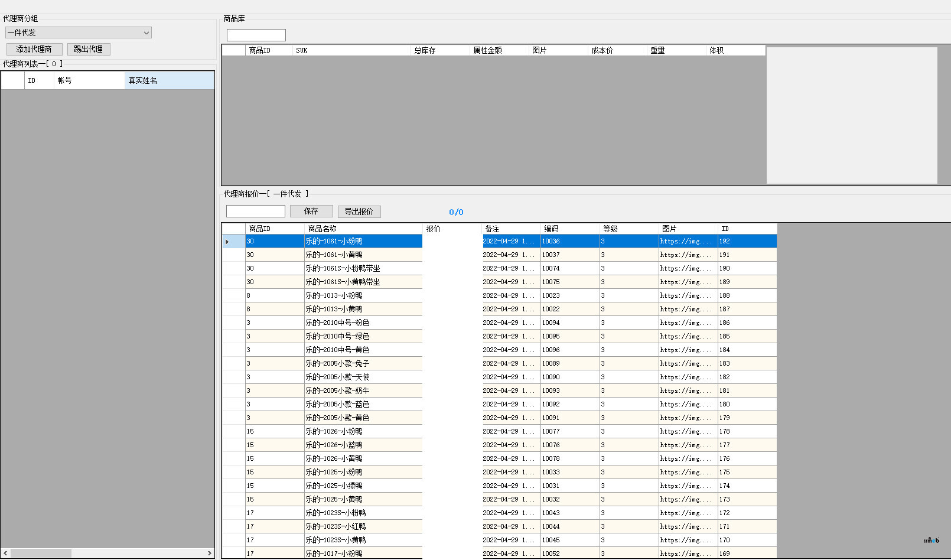The height and width of the screenshot is (560, 951).
Task: Click the image URL cell for ID 192
Action: click(x=688, y=242)
